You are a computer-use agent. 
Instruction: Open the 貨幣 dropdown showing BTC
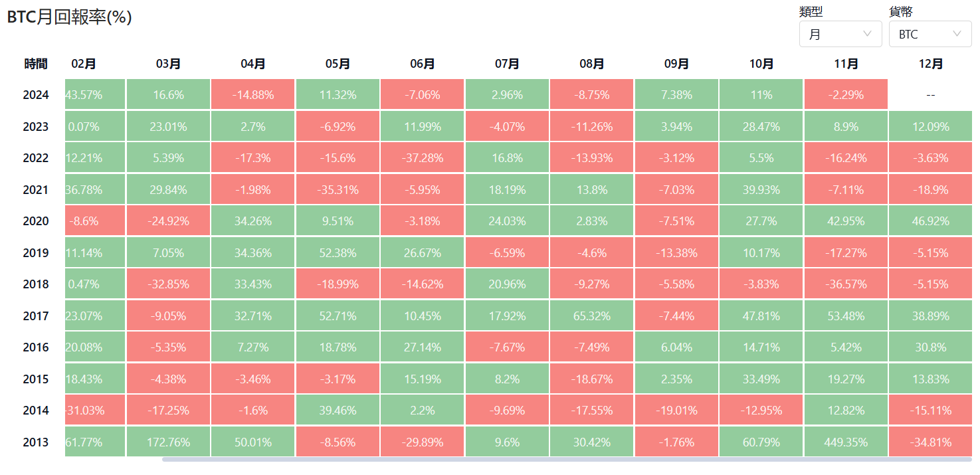930,34
